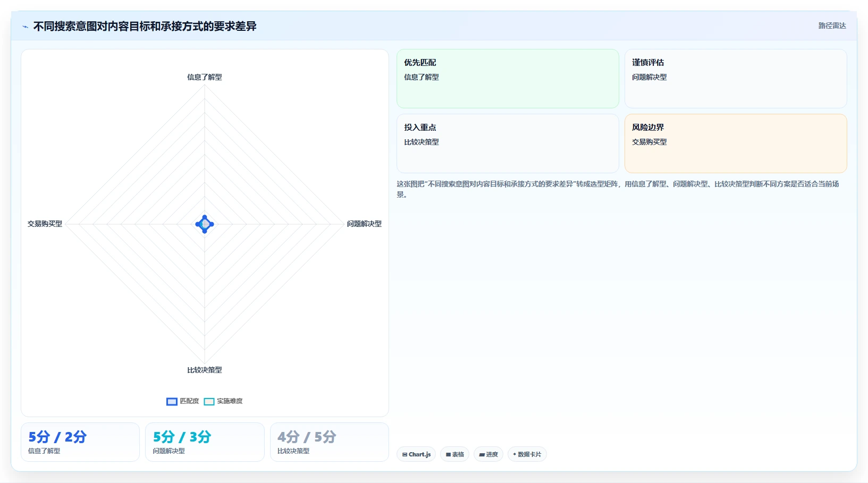The height and width of the screenshot is (483, 868).
Task: Click the blue radar data polygon
Action: click(x=205, y=224)
